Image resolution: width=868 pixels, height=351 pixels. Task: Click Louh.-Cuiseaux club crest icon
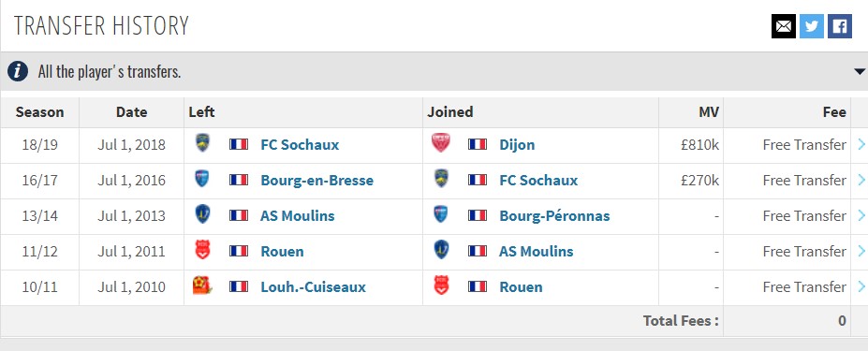pyautogui.click(x=202, y=285)
